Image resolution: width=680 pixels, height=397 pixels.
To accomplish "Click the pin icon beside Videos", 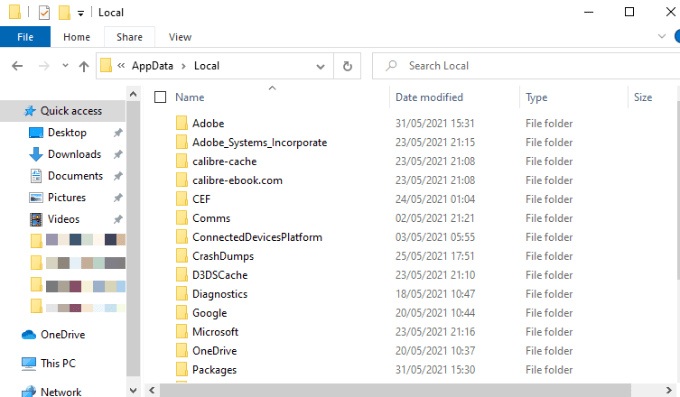I will [x=118, y=220].
